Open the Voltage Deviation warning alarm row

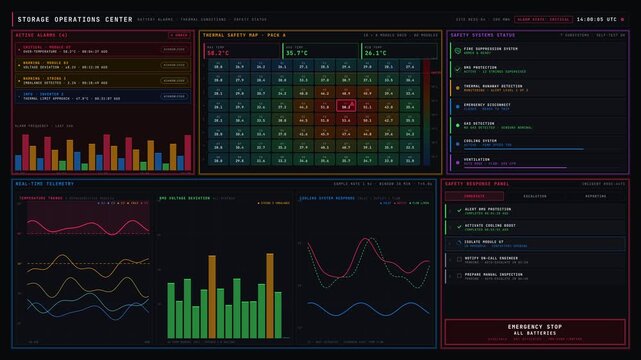tap(103, 65)
